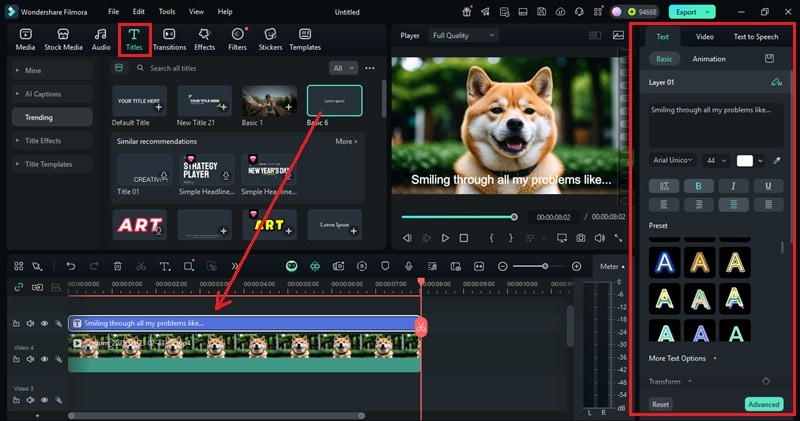
Task: Open the Arial Unicode font dropdown
Action: coord(673,160)
